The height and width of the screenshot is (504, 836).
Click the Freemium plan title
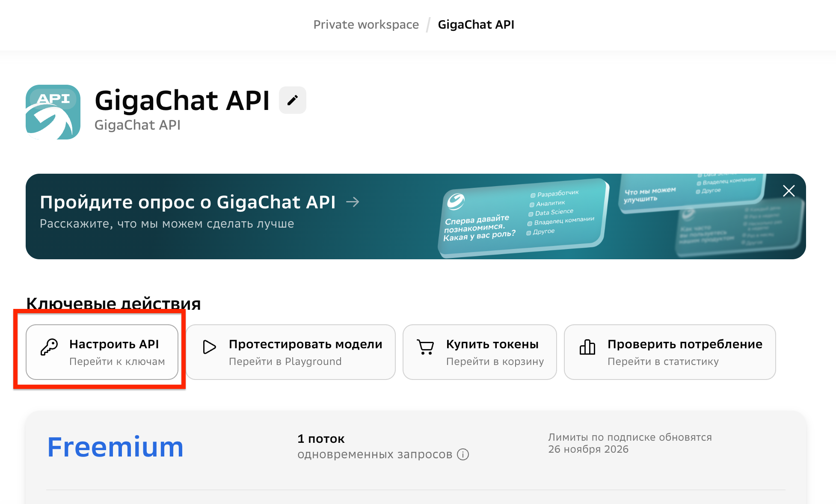coord(116,447)
